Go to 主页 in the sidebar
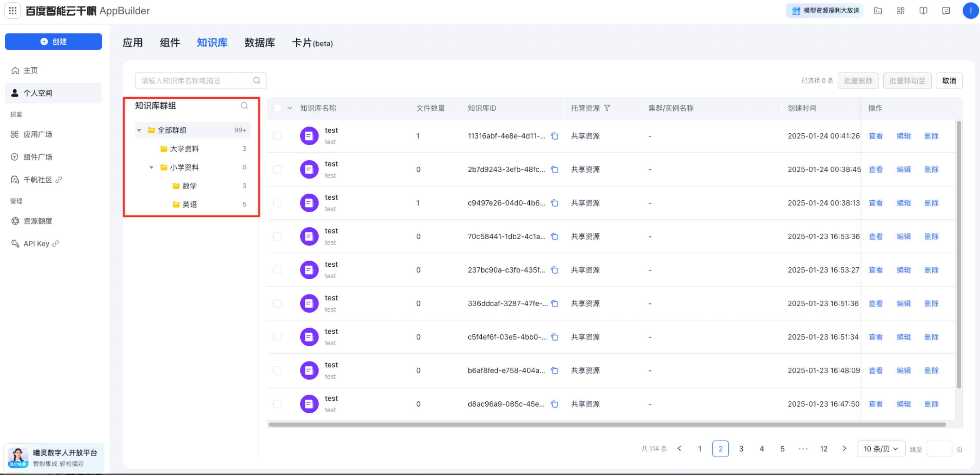Screen dimensions: 980x475 pos(53,70)
